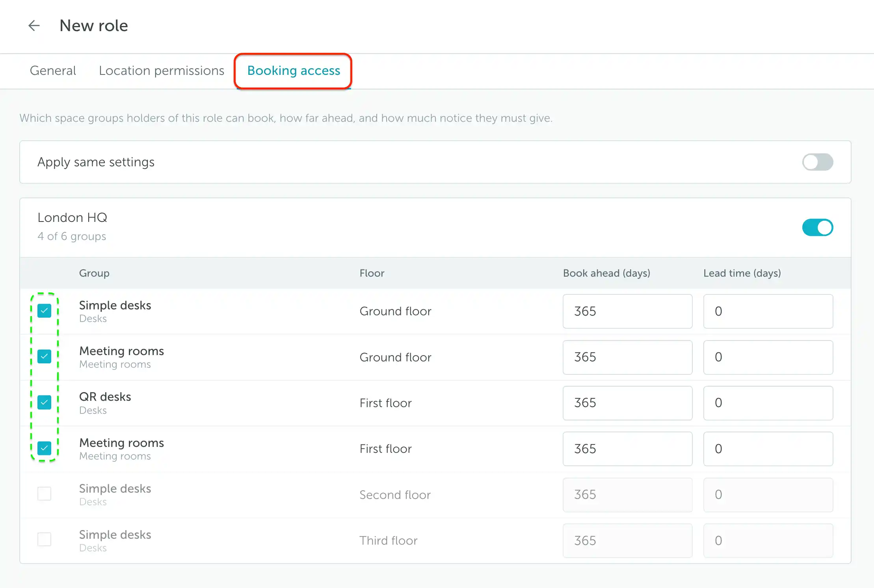Image resolution: width=874 pixels, height=588 pixels.
Task: Edit Book ahead for QR desks
Action: point(627,403)
